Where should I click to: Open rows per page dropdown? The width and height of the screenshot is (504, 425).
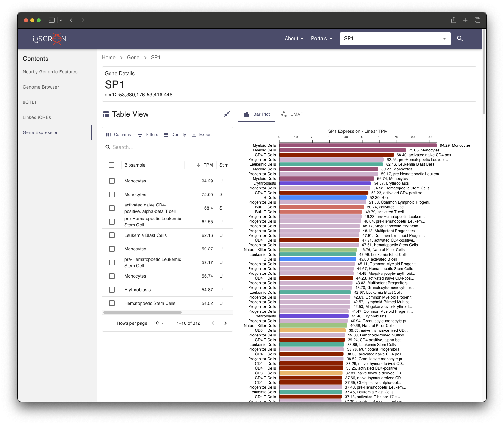tap(159, 323)
